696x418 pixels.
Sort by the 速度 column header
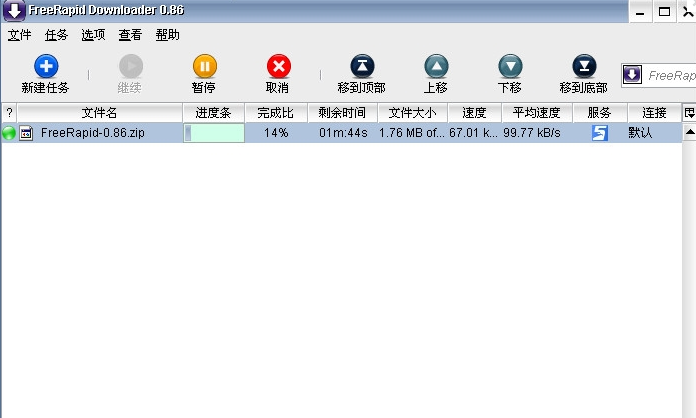click(x=475, y=113)
